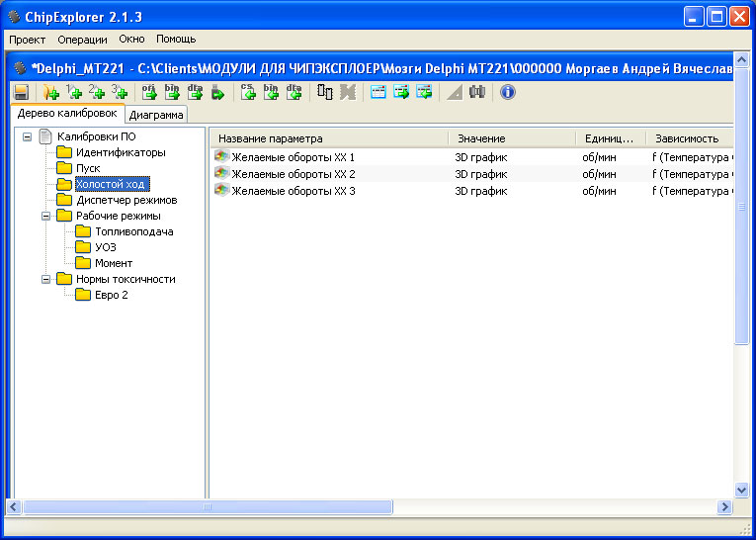Click the folder icon with number 1

[74, 92]
